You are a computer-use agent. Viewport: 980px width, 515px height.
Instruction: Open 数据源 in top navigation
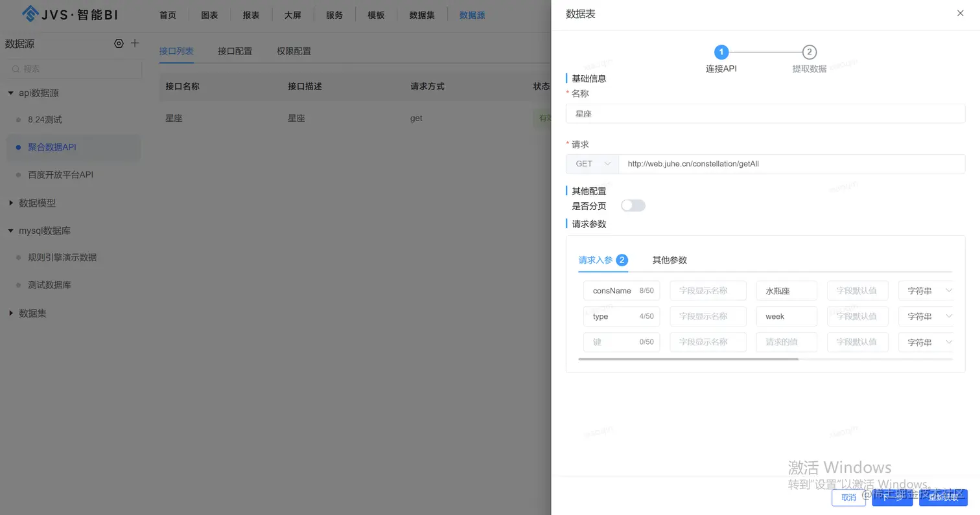(472, 15)
